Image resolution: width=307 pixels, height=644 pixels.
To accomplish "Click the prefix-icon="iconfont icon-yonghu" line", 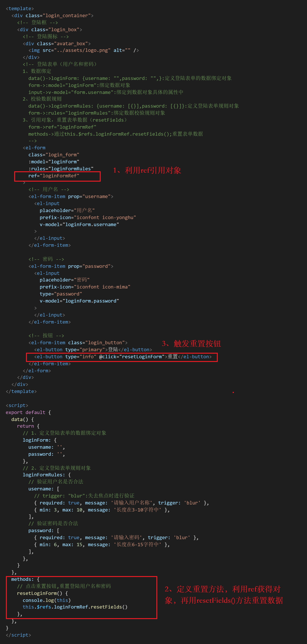I will point(88,217).
